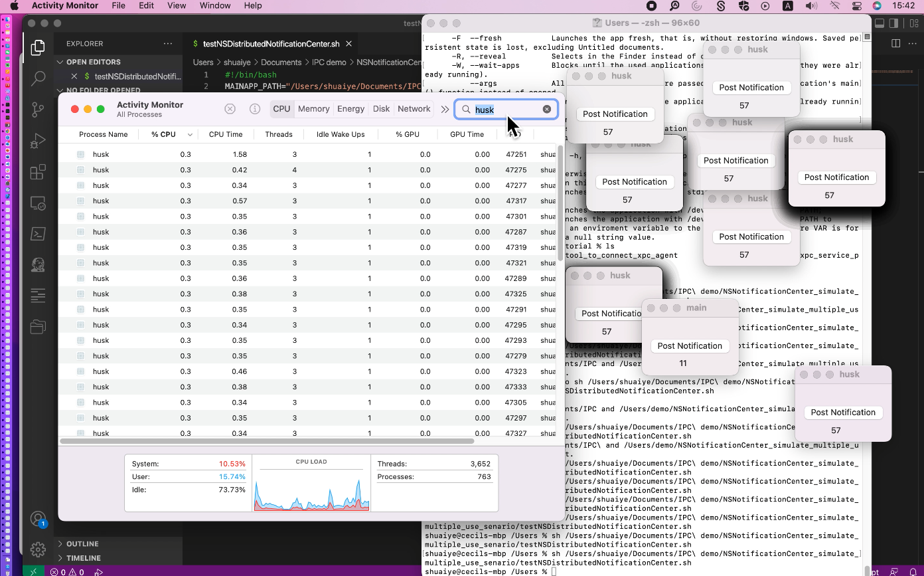Click the husk search field
This screenshot has height=576, width=924.
coord(506,109)
